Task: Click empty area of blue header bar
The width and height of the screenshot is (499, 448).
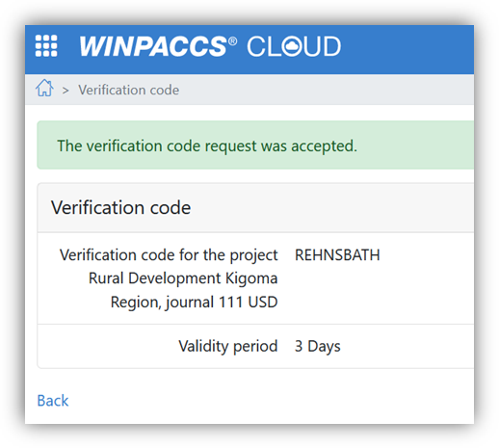Action: click(x=407, y=49)
